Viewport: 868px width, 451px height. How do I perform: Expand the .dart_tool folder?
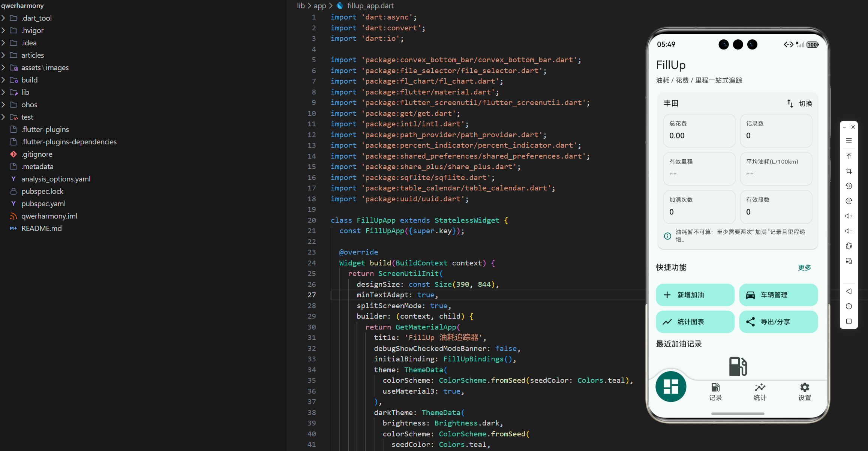(x=36, y=18)
